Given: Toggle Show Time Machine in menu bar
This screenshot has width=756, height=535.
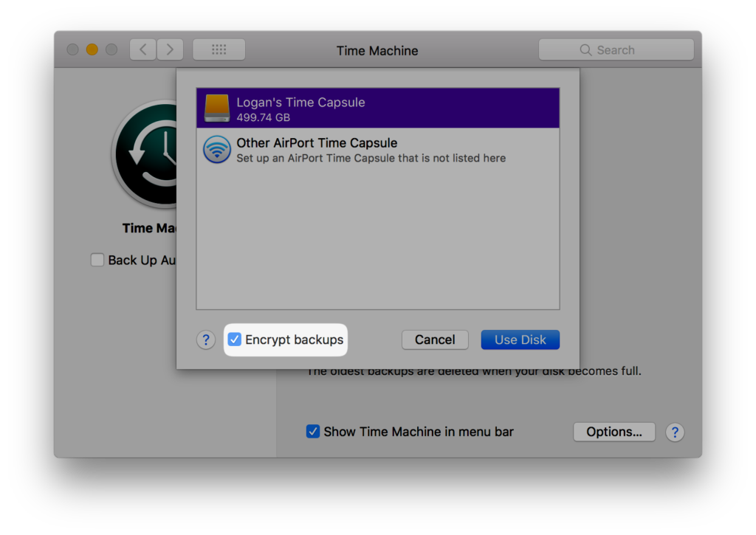Looking at the screenshot, I should click(x=313, y=431).
